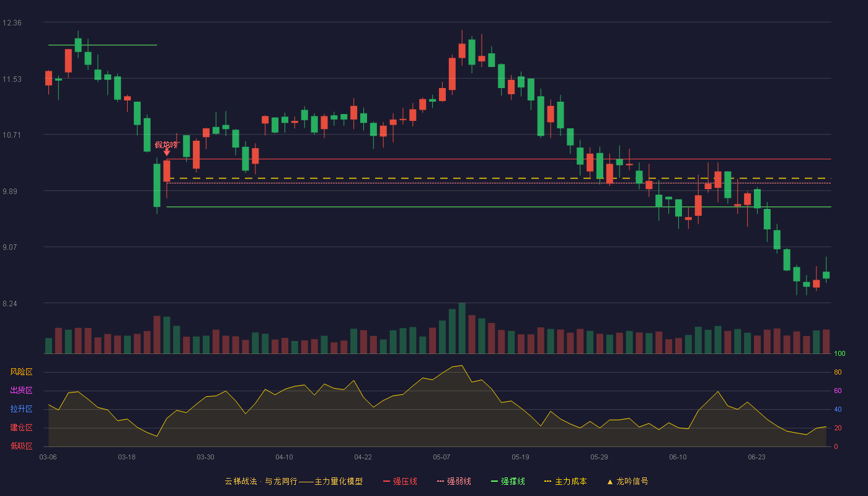This screenshot has height=496, width=868.
Task: Click the 11.53 price axis label
Action: click(12, 79)
